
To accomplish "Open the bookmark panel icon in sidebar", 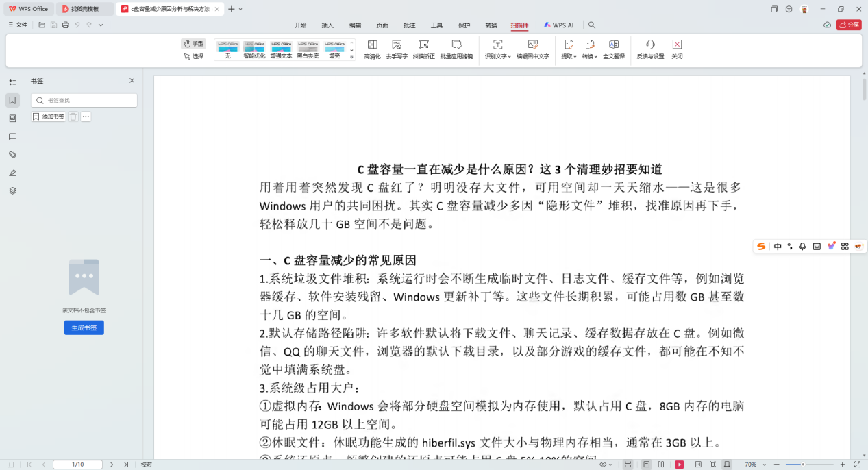I will pyautogui.click(x=12, y=101).
